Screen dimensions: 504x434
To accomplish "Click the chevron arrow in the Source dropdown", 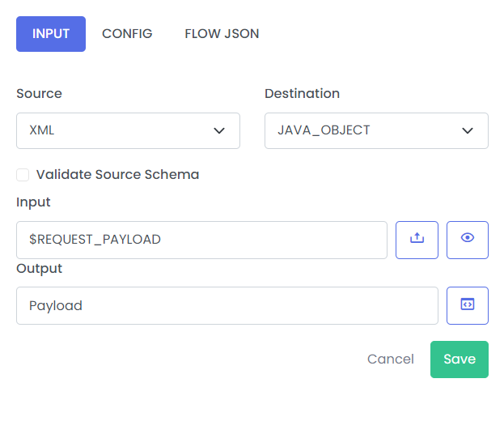I will click(218, 131).
